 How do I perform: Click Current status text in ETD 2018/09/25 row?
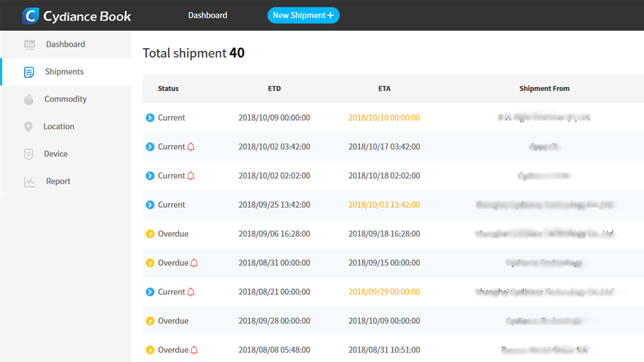pyautogui.click(x=171, y=205)
